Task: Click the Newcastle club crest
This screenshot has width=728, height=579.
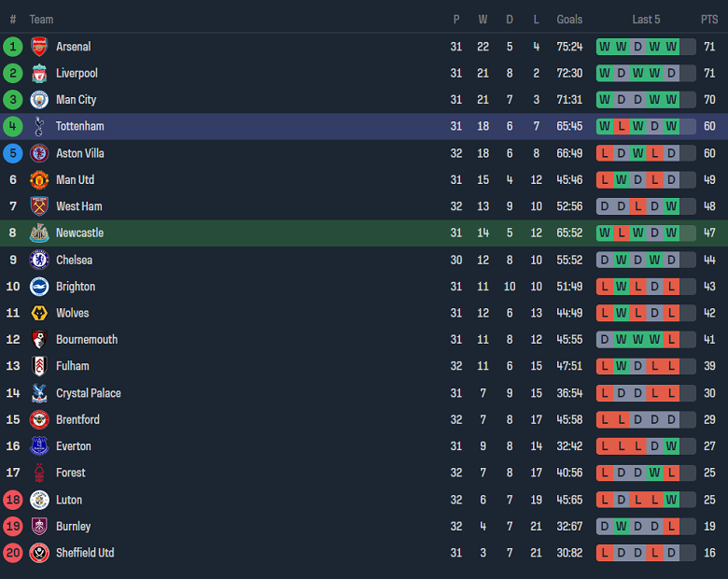Action: (39, 233)
